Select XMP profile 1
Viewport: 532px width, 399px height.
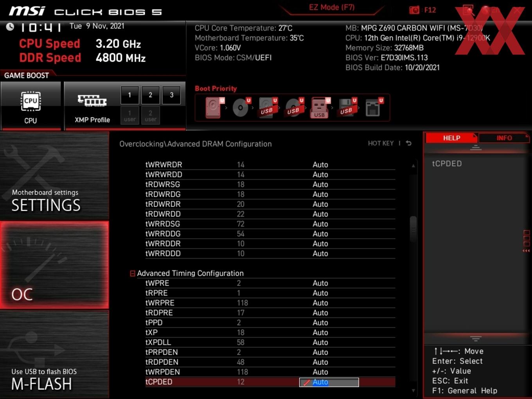[x=129, y=95]
